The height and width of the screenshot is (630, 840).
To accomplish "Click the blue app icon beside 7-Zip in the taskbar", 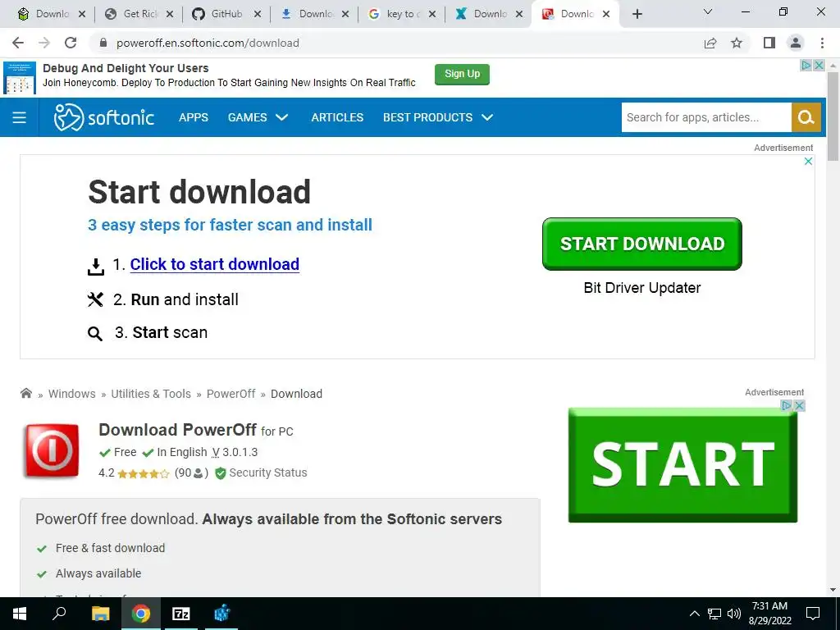I will (x=221, y=614).
